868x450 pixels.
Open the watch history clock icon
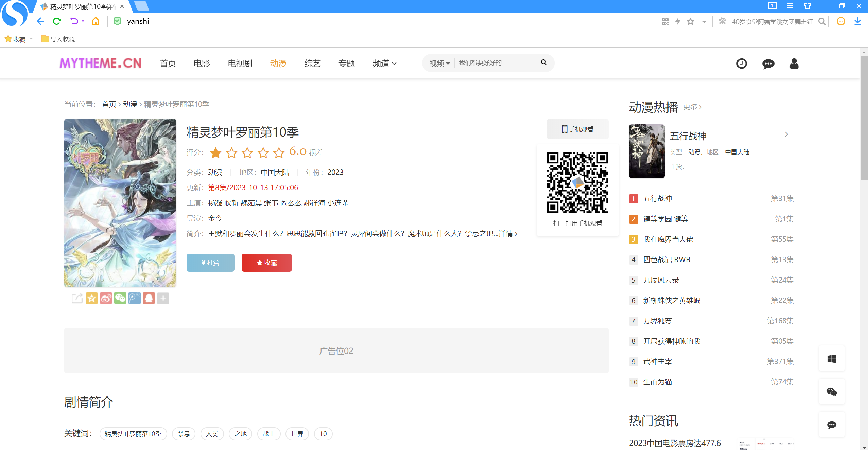point(741,64)
